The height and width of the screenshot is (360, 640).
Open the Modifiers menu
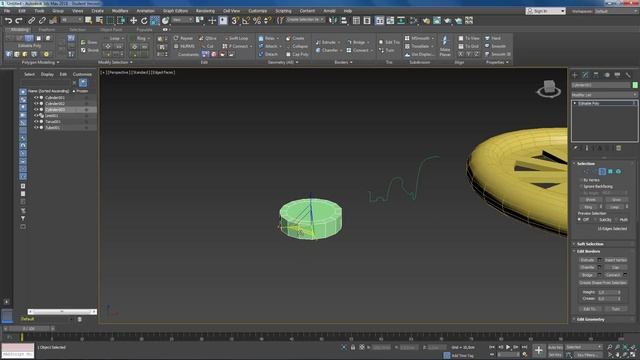tap(120, 11)
